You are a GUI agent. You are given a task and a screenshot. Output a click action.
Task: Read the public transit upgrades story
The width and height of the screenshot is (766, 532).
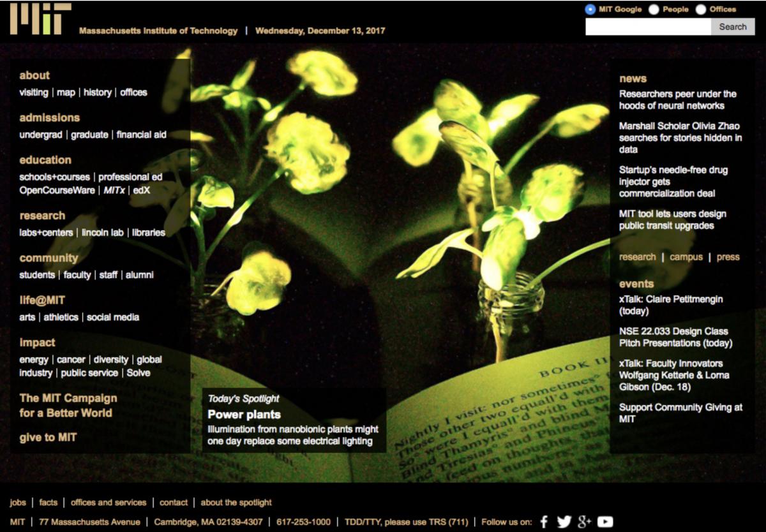point(672,219)
